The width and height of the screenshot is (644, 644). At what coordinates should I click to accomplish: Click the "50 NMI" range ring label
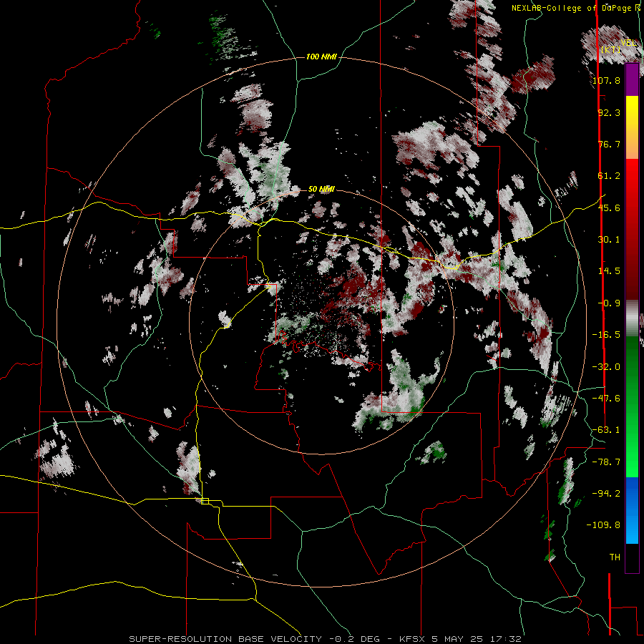tap(321, 189)
